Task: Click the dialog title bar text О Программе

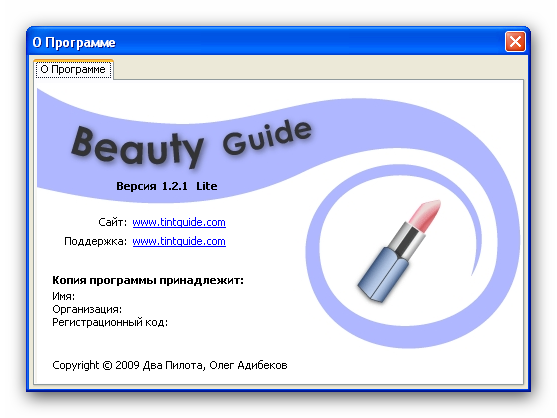Action: tap(74, 43)
